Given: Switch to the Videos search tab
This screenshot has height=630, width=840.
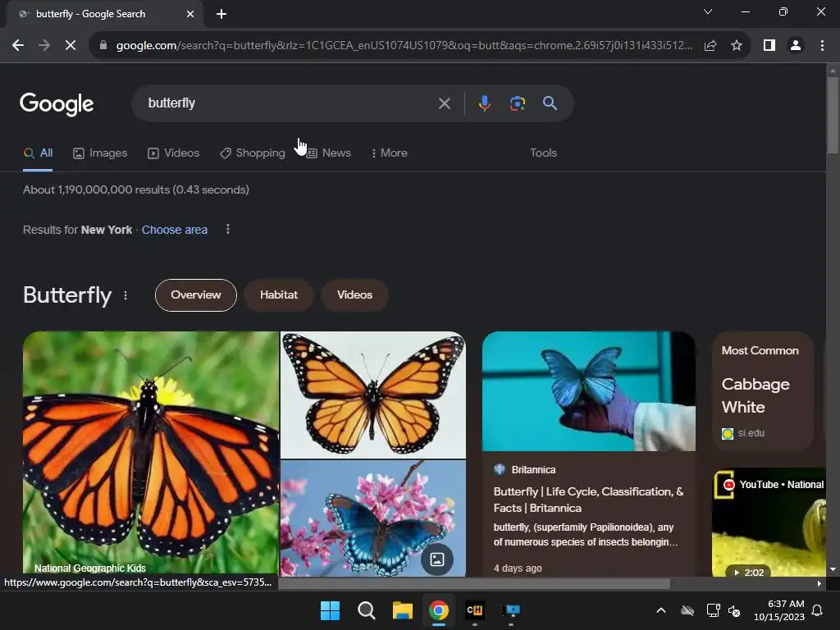Looking at the screenshot, I should click(x=174, y=153).
